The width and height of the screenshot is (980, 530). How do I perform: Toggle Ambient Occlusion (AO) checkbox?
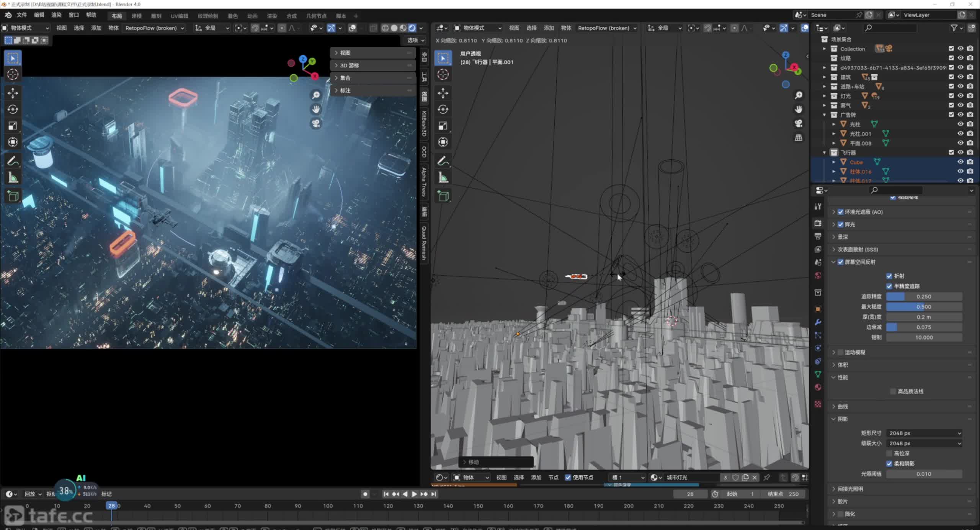point(841,212)
